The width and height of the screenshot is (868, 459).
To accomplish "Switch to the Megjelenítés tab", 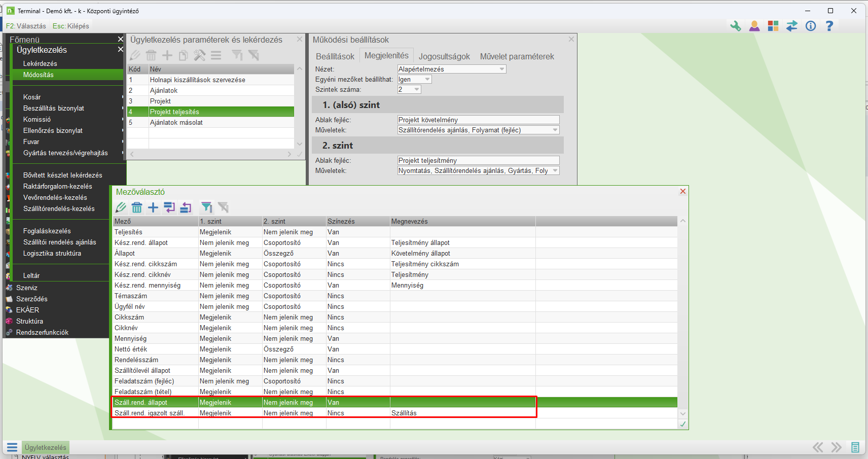I will pyautogui.click(x=386, y=55).
